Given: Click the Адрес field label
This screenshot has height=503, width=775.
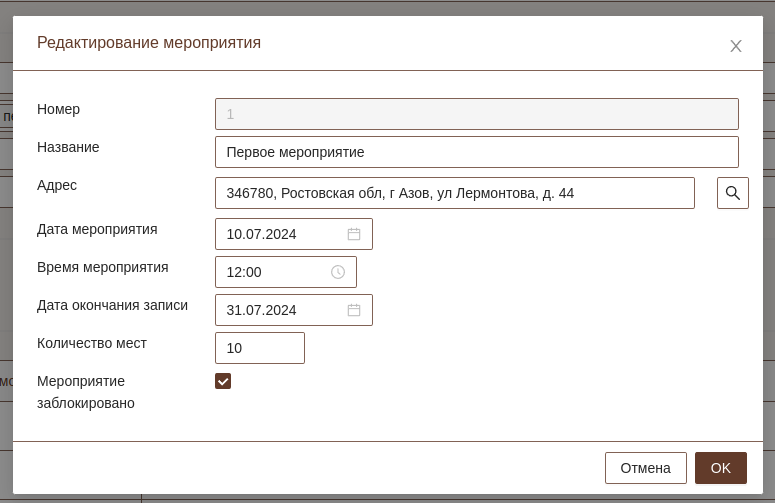Looking at the screenshot, I should coord(57,185).
